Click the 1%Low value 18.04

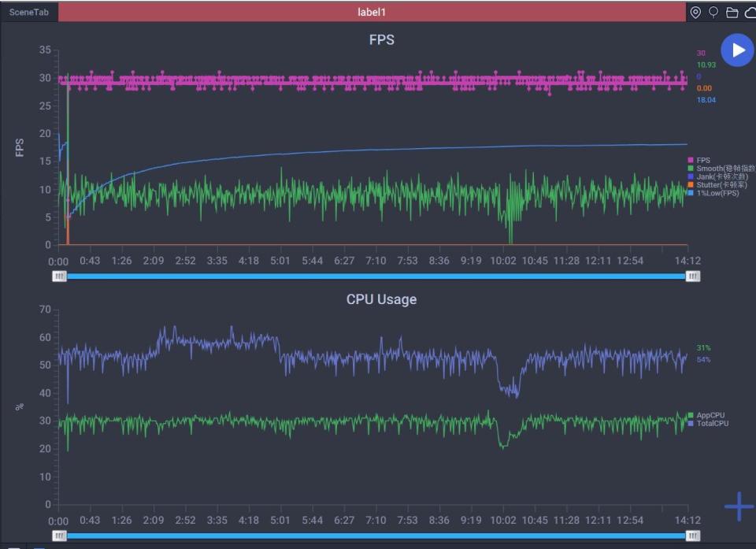[x=706, y=100]
